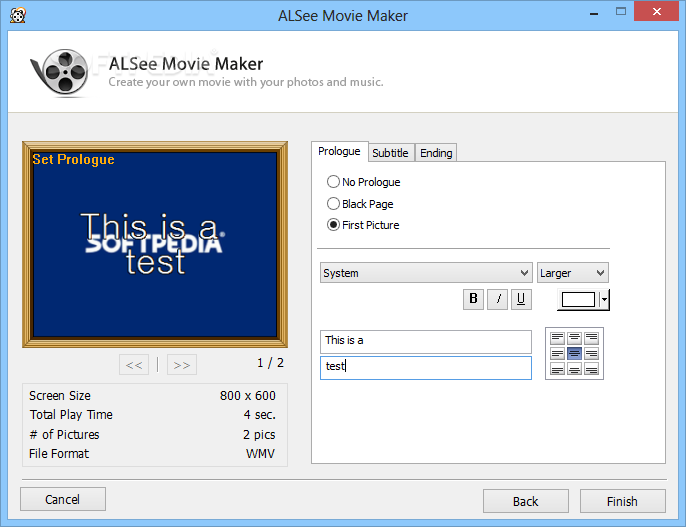Click the Cancel button
The width and height of the screenshot is (686, 527).
(63, 499)
